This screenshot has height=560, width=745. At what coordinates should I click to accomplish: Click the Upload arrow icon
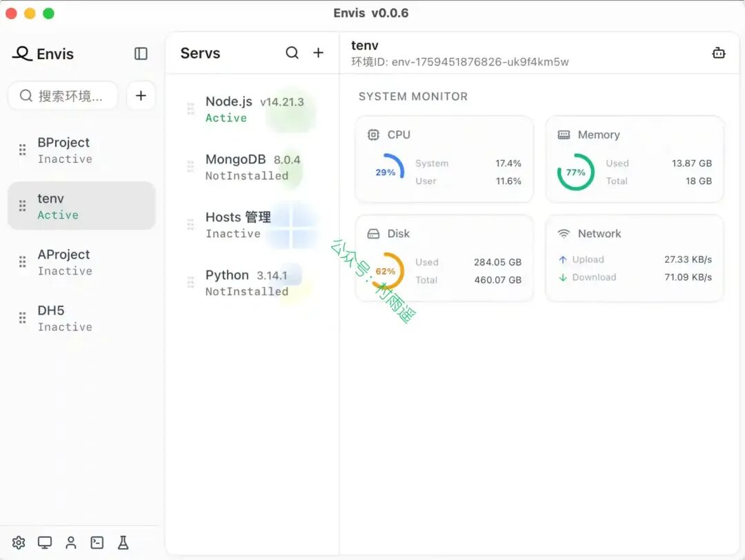(x=563, y=259)
